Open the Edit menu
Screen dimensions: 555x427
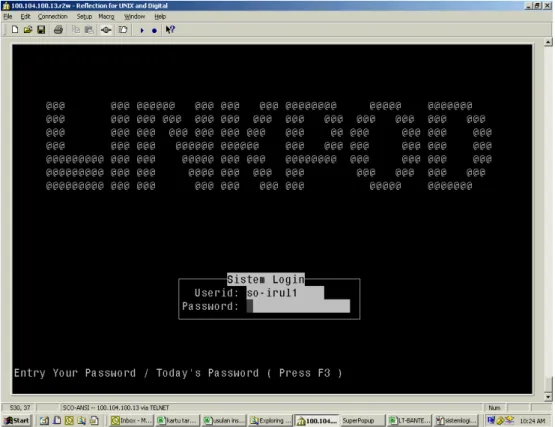[25, 17]
